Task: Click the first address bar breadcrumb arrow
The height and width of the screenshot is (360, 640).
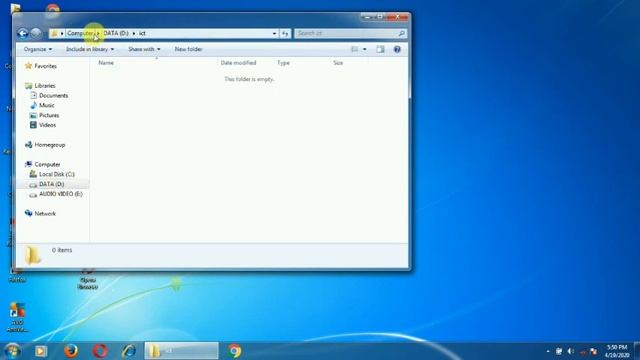Action: tap(62, 33)
